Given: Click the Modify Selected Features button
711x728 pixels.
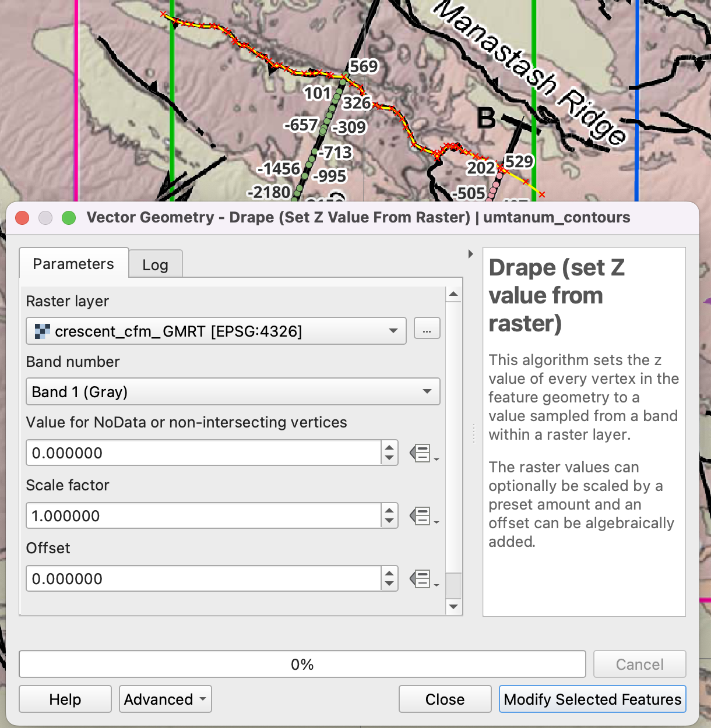Looking at the screenshot, I should (592, 699).
